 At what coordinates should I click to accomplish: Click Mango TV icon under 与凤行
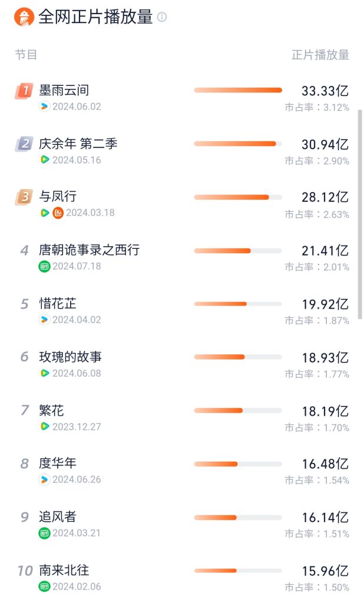(58, 213)
